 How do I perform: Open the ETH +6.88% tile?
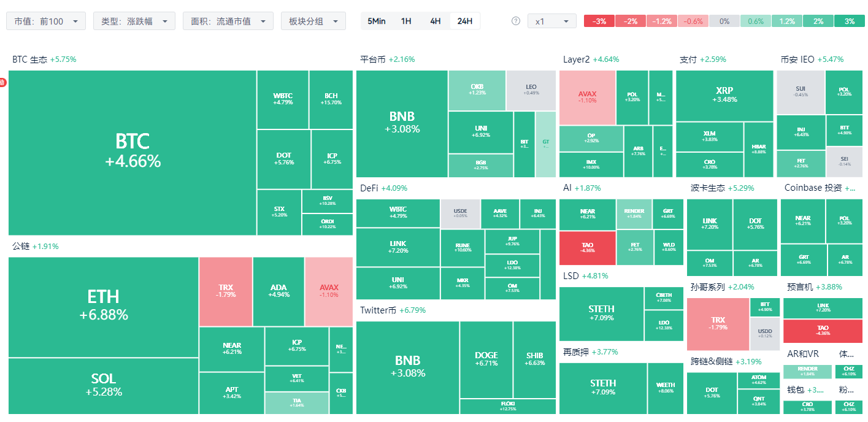[x=103, y=307]
